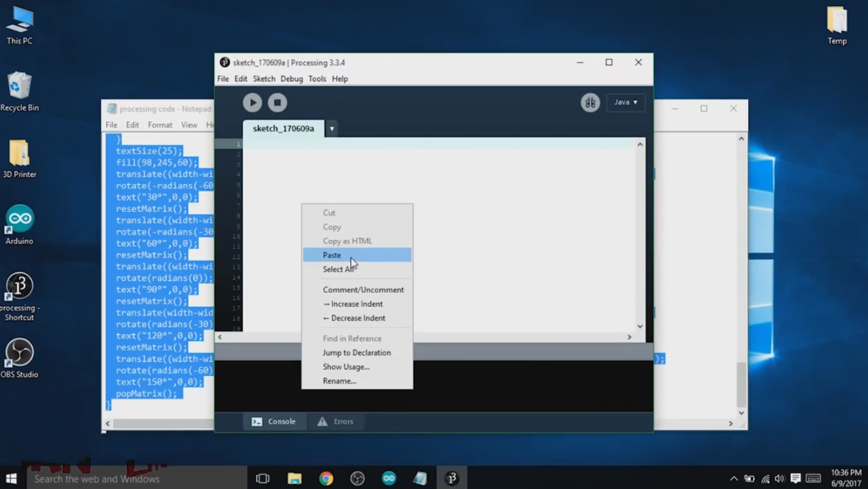
Task: Open the Debug menu
Action: coord(291,79)
